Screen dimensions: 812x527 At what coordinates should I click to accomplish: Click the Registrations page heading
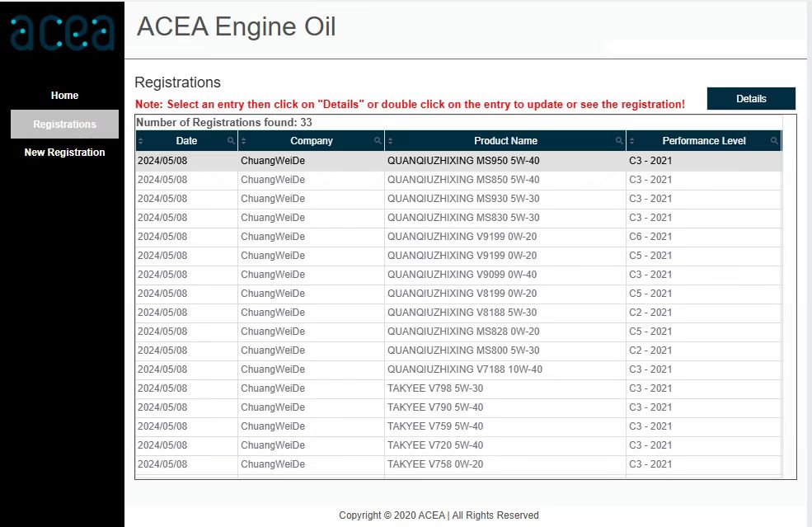[x=177, y=82]
